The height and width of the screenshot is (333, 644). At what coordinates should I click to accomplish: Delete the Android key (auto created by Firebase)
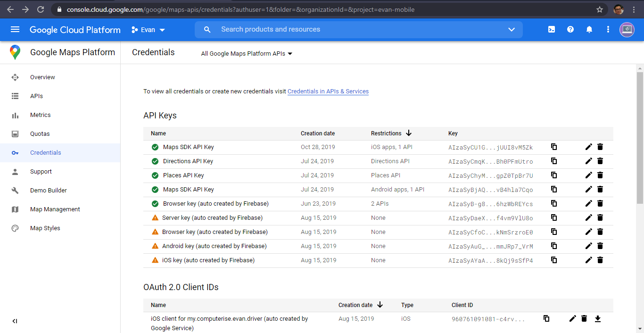[x=600, y=246]
